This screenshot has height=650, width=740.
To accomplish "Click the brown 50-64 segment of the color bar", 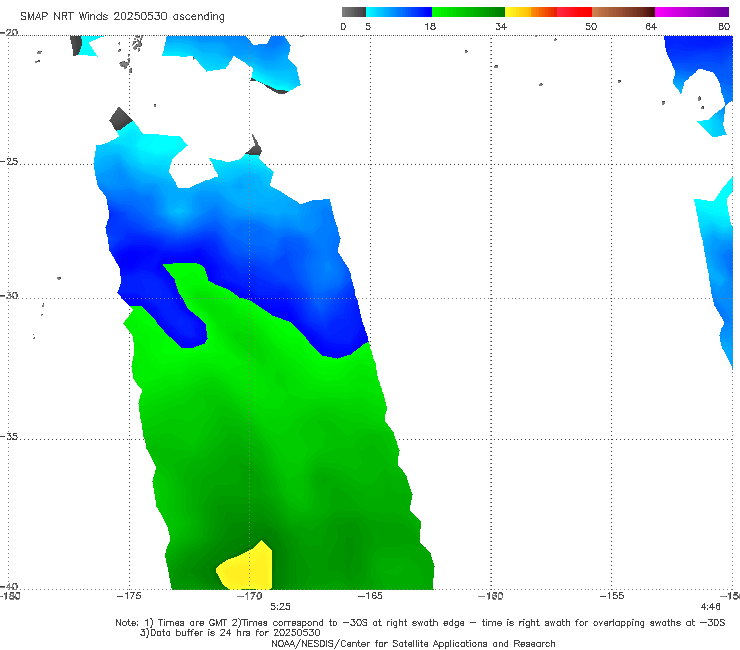I will pyautogui.click(x=623, y=12).
